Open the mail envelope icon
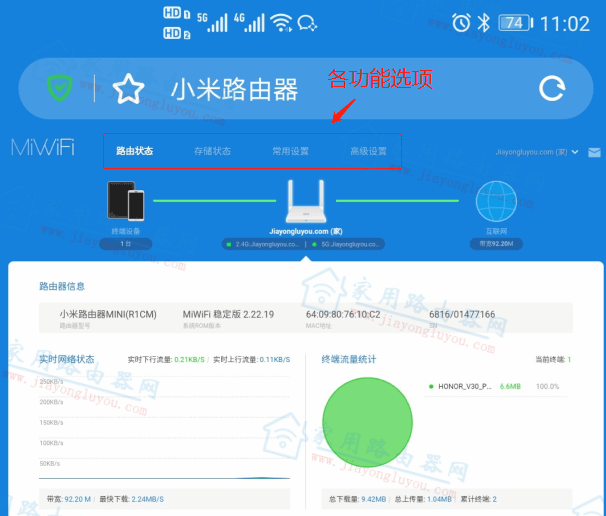This screenshot has width=606, height=516. [x=594, y=153]
